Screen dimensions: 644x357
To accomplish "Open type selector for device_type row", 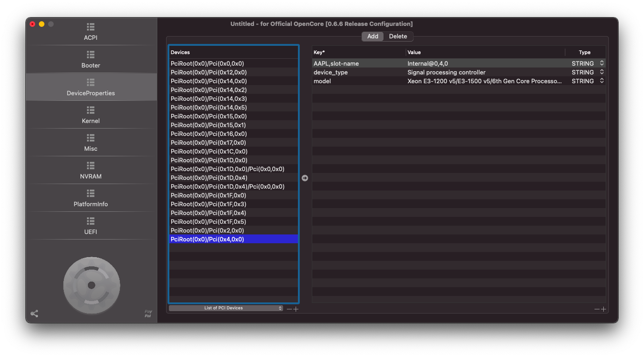I will tap(601, 72).
